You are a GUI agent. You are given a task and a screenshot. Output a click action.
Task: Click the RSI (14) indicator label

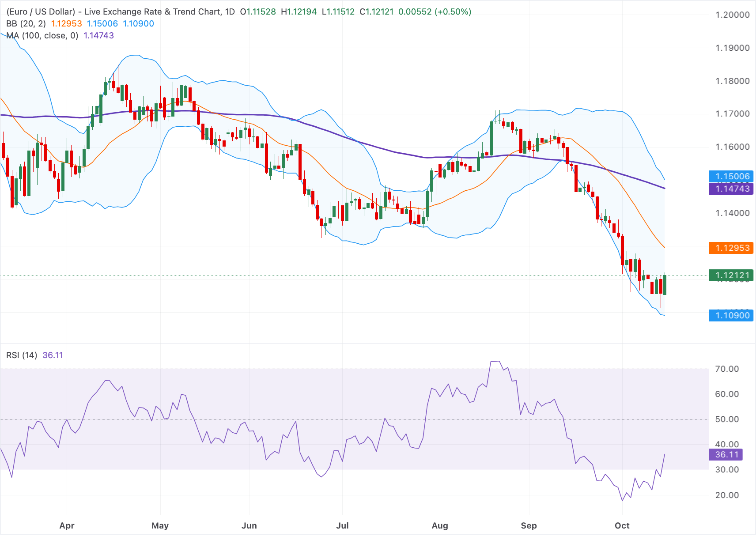(x=22, y=355)
